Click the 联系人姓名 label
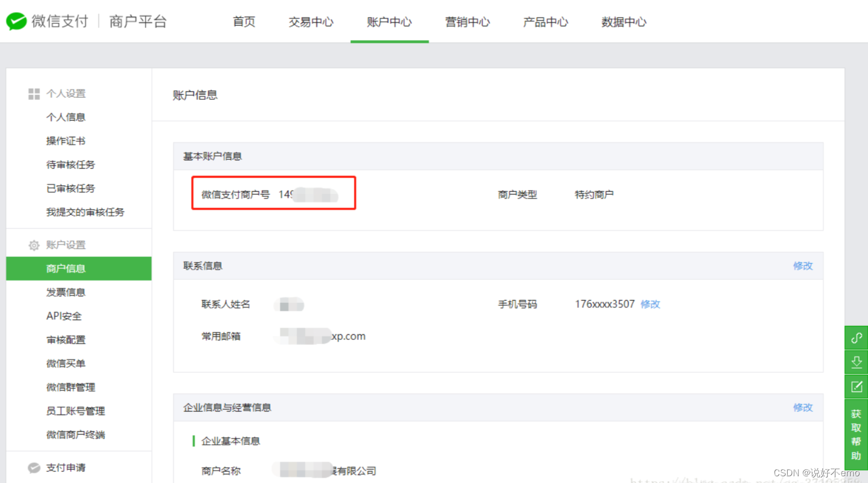Image resolution: width=868 pixels, height=483 pixels. (226, 305)
